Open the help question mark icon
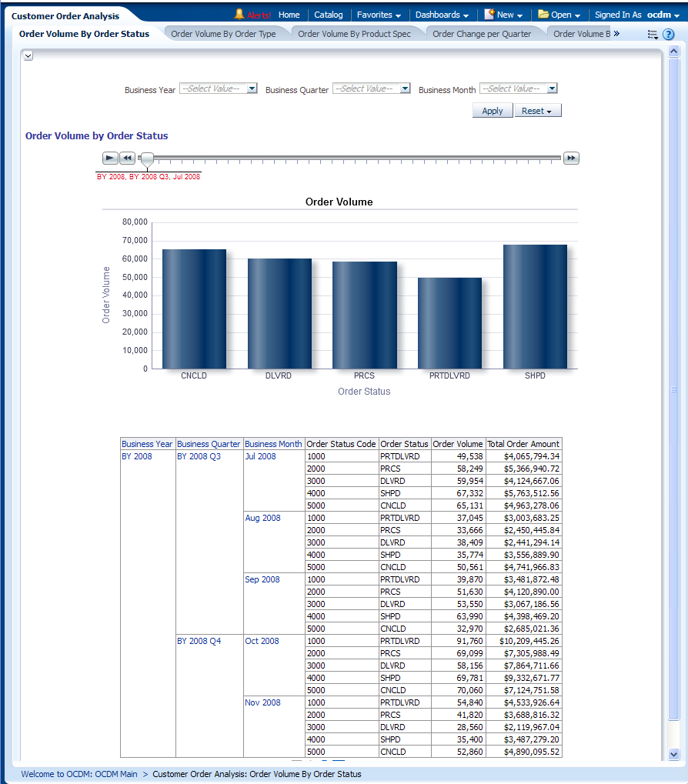This screenshot has height=784, width=688. (x=668, y=35)
